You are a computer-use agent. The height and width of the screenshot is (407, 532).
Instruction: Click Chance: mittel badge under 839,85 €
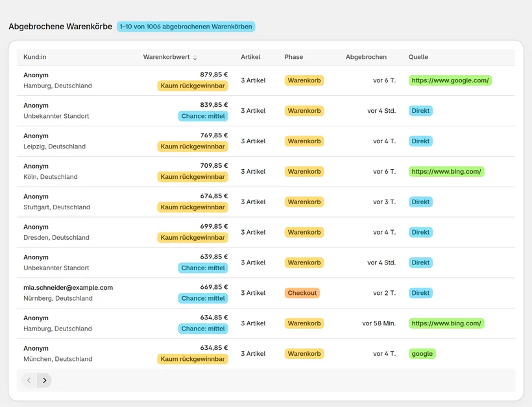203,116
